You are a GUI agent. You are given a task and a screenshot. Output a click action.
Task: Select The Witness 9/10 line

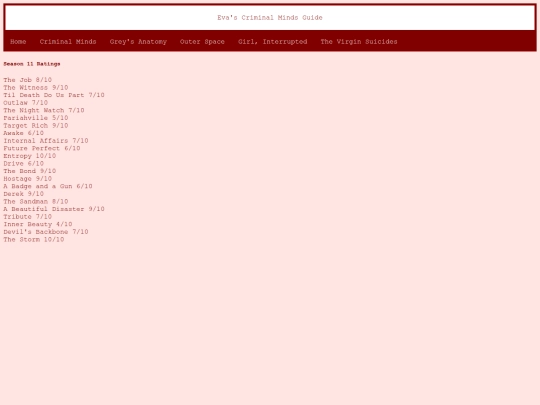(x=36, y=87)
